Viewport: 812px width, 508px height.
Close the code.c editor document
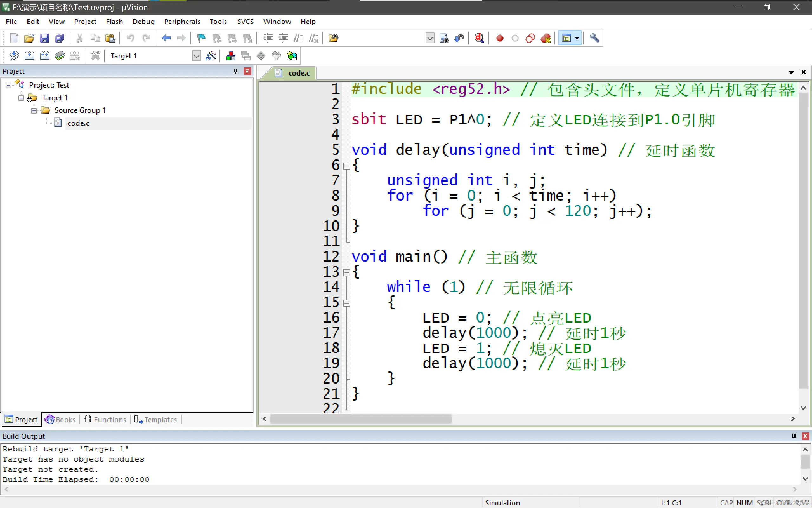click(x=804, y=72)
